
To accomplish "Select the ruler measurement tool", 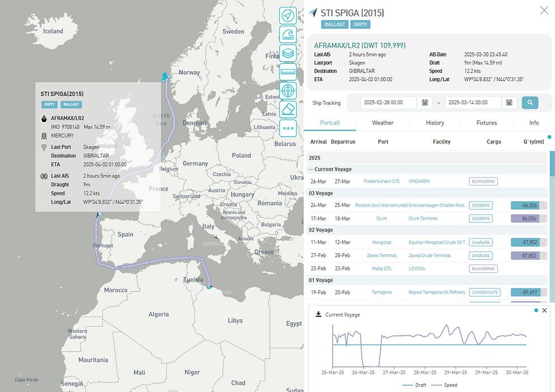I will tap(288, 72).
